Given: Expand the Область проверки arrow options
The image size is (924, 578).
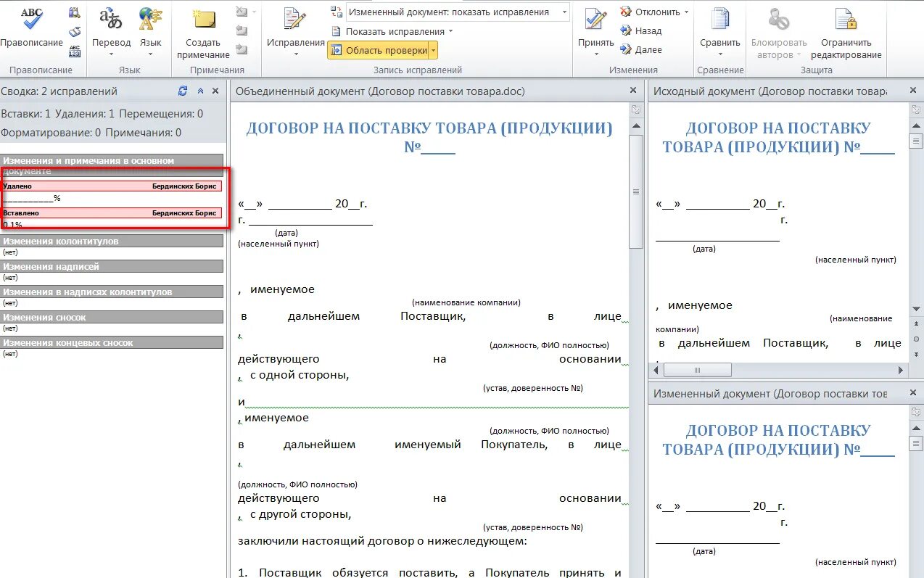Looking at the screenshot, I should (x=433, y=50).
